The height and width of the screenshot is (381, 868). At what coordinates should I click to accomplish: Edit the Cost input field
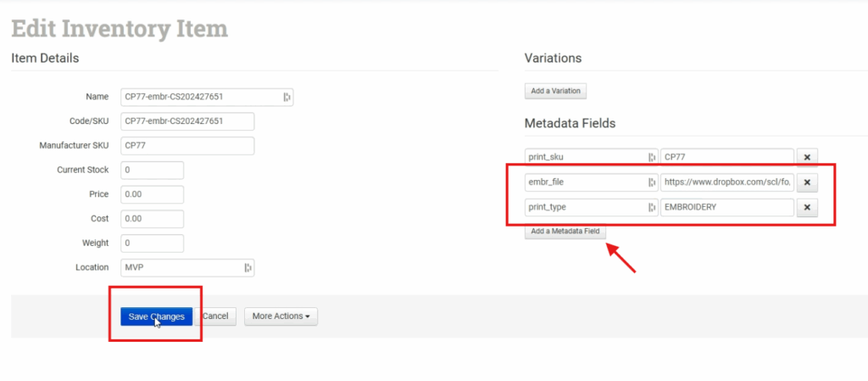pyautogui.click(x=153, y=219)
